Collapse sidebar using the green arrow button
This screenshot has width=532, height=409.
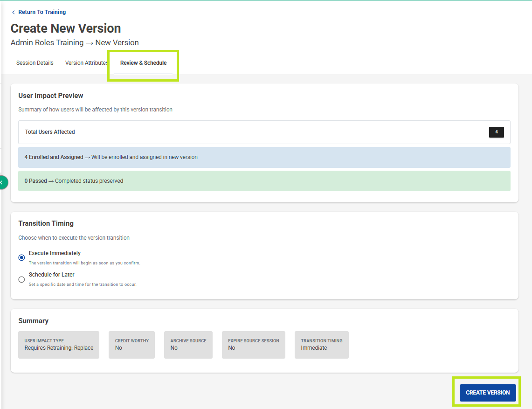pos(2,182)
